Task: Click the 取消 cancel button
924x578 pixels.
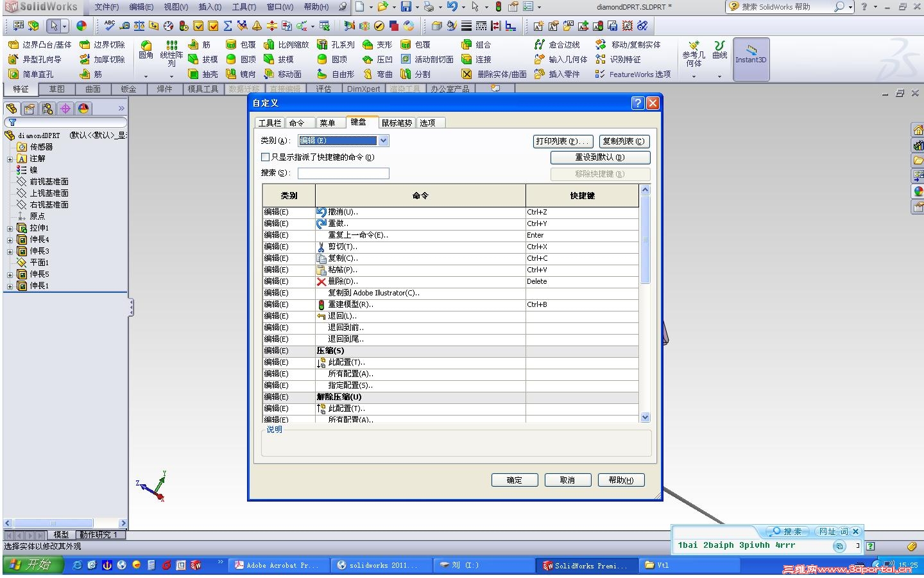Action: 568,480
